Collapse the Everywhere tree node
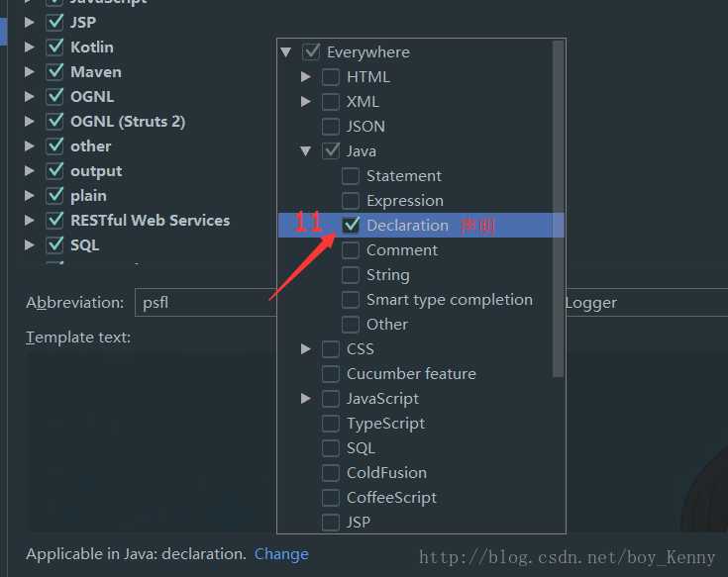 coord(286,52)
